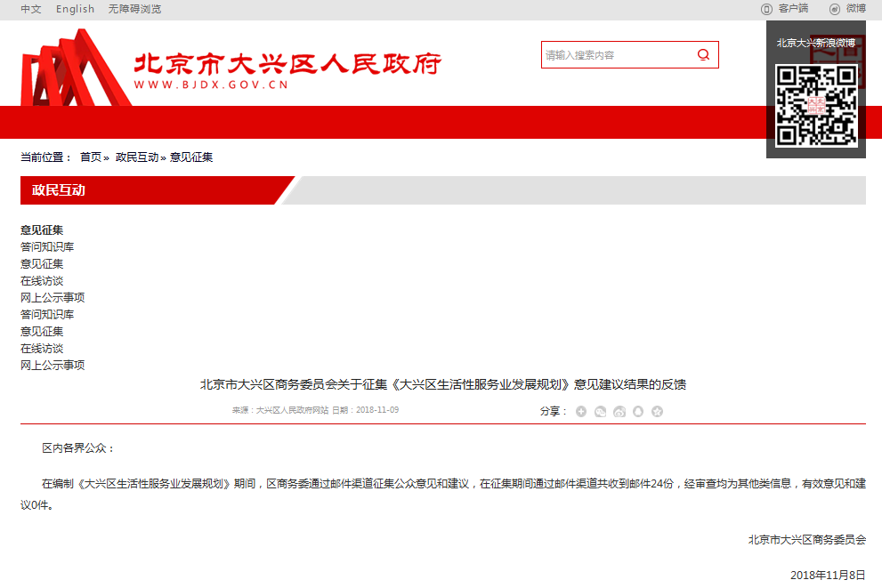Click the top bar 微博 icon

point(835,9)
